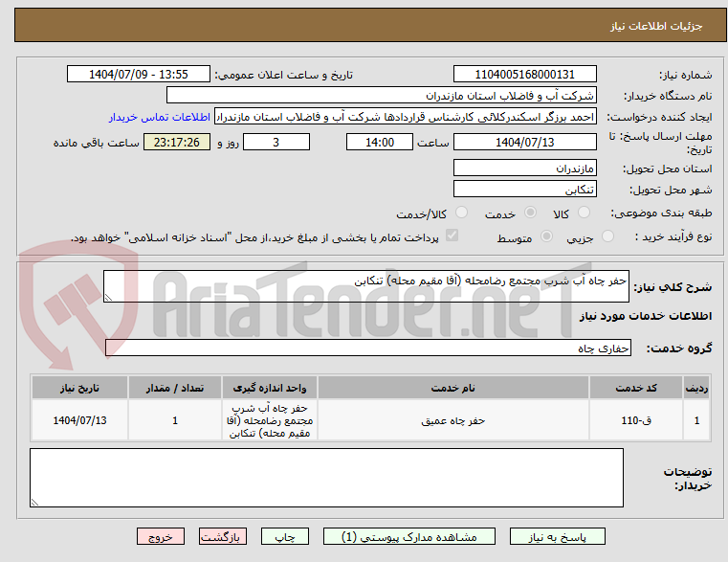The height and width of the screenshot is (562, 728).
Task: Select the خدمت radio button
Action: point(530,213)
